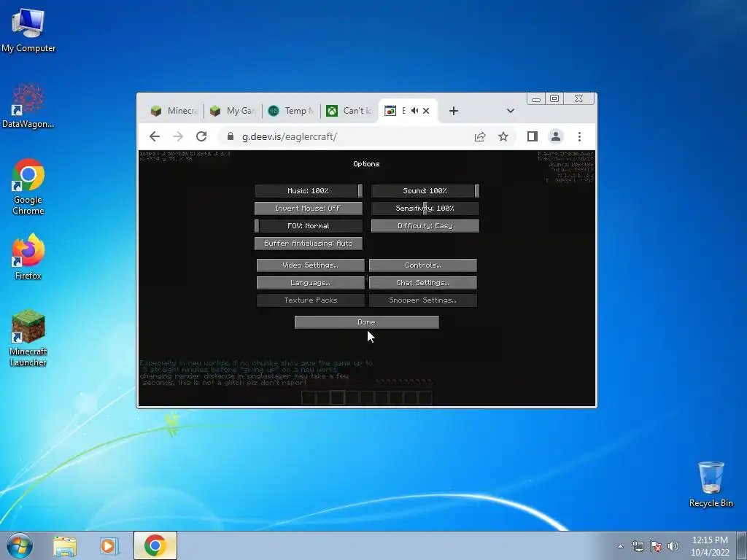
Task: Open Video Settings menu
Action: tap(311, 265)
